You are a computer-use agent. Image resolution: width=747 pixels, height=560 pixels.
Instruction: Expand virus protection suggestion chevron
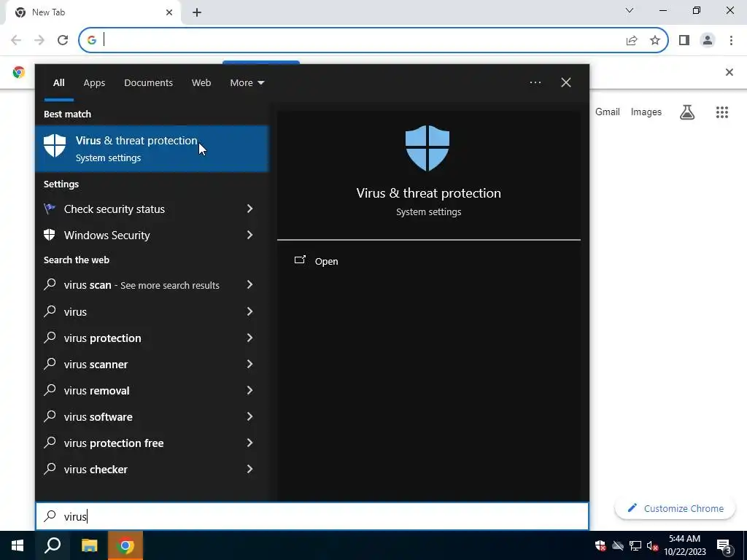pos(249,338)
